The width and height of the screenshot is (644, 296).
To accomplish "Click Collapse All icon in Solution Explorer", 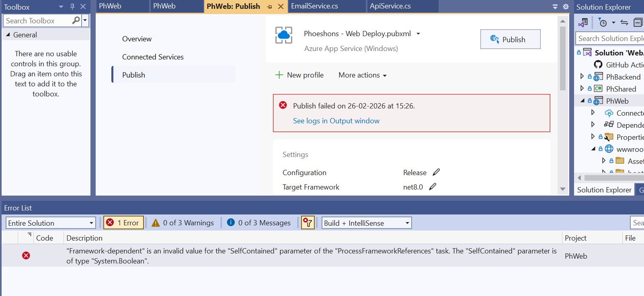I will coord(638,22).
